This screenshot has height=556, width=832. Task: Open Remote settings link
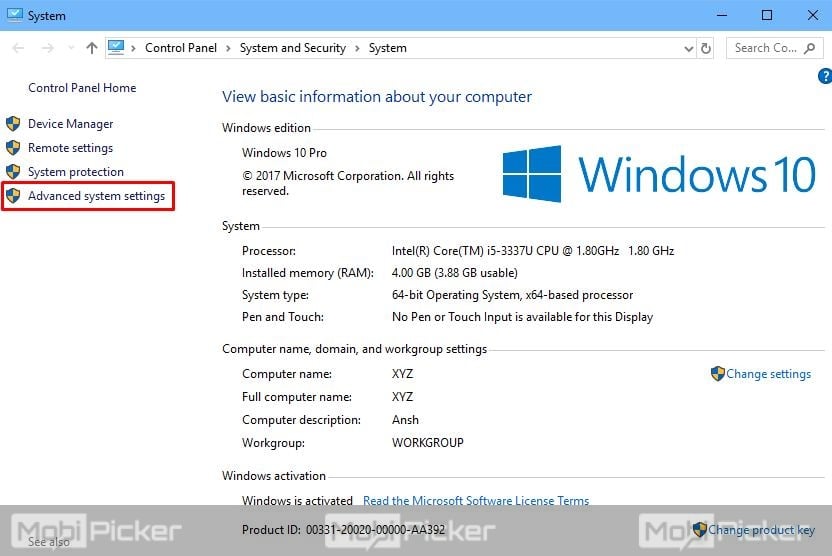coord(71,147)
